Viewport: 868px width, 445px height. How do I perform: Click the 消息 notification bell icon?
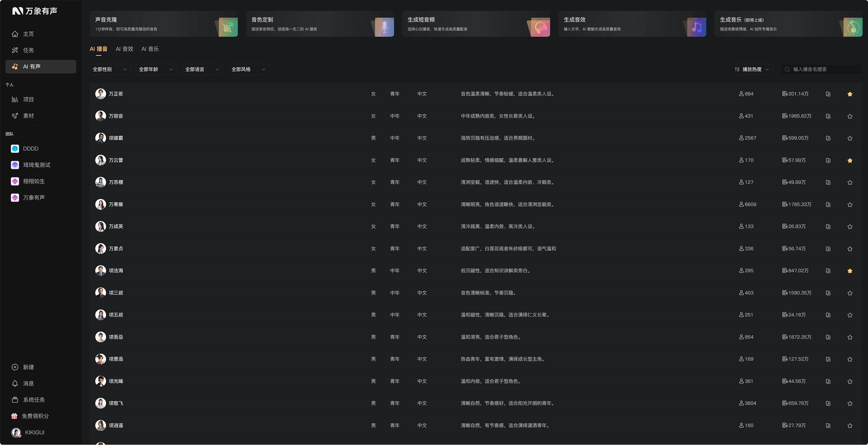click(x=15, y=384)
